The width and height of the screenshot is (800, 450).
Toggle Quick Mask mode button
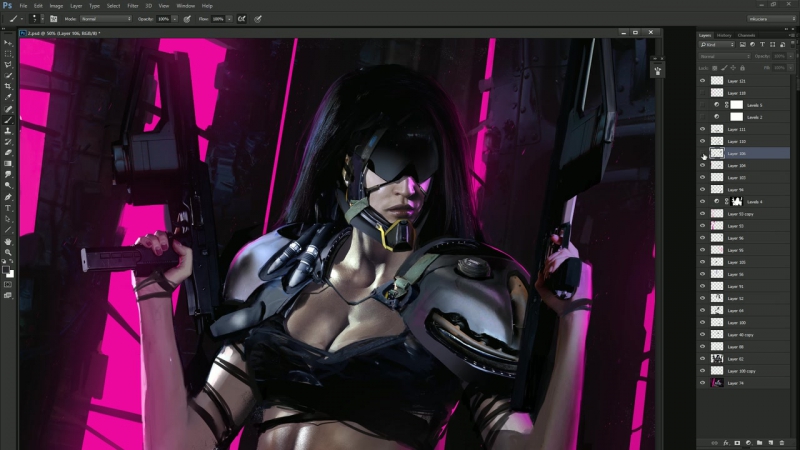[8, 285]
